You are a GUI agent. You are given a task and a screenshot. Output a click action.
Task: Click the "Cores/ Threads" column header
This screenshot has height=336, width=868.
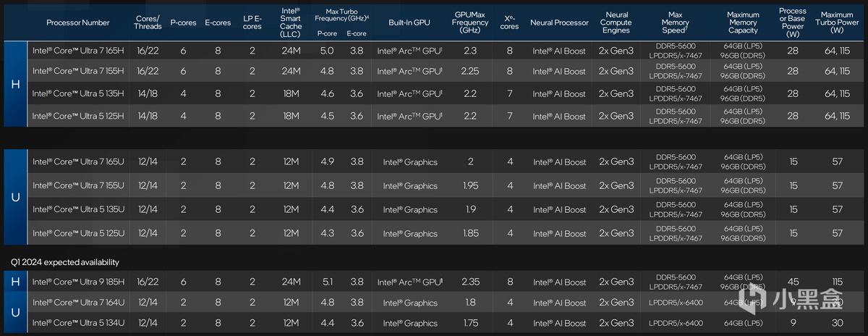pos(148,22)
